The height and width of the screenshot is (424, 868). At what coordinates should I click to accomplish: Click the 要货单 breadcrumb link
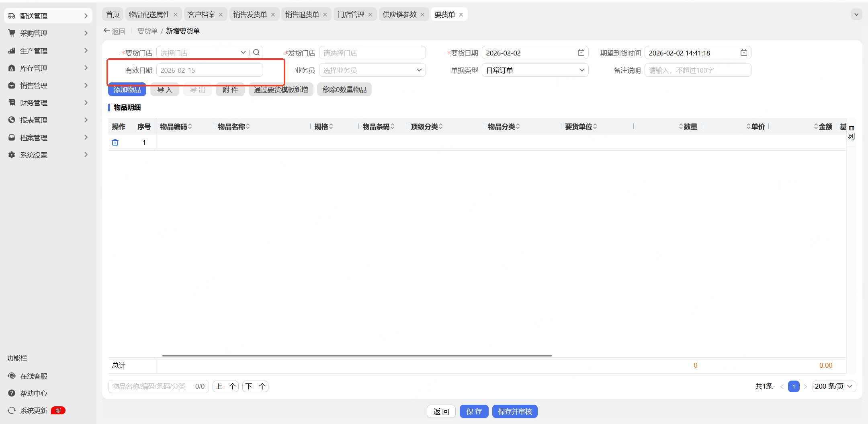click(x=147, y=31)
